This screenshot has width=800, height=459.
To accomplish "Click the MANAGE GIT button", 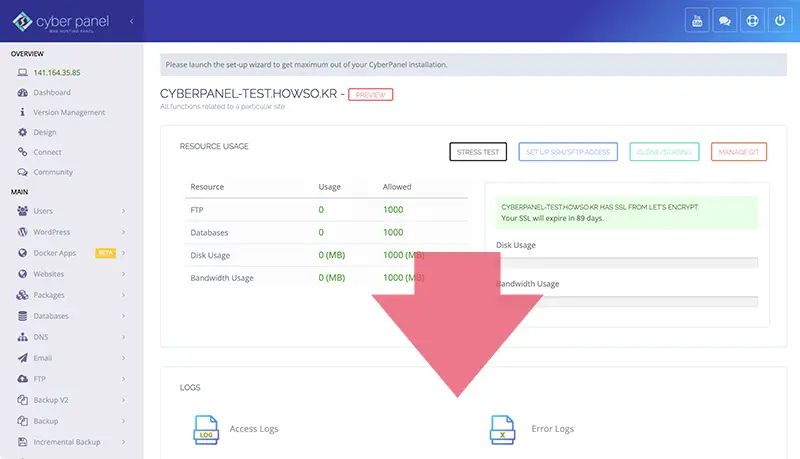I will pyautogui.click(x=739, y=151).
